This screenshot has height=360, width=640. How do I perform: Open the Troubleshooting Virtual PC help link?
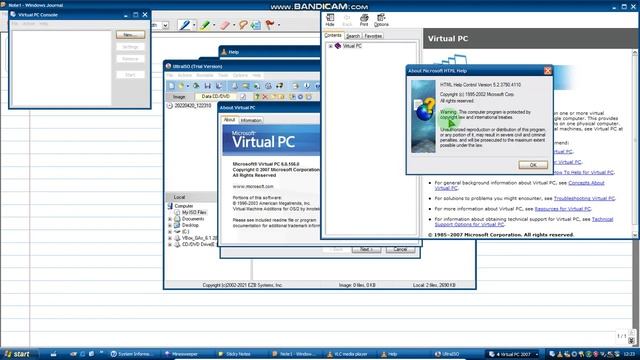tap(584, 198)
